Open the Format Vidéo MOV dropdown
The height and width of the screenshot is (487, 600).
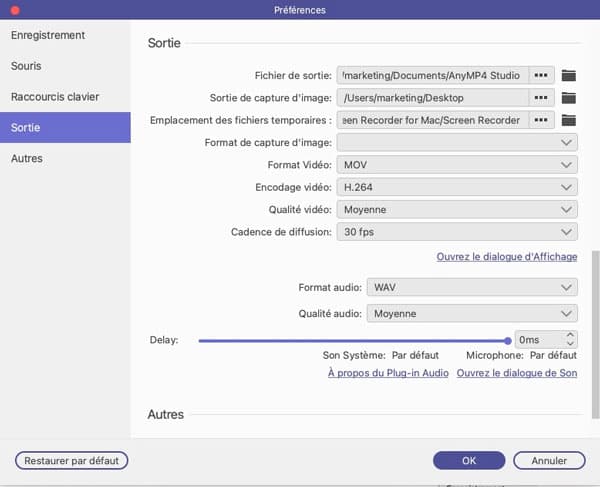click(457, 165)
